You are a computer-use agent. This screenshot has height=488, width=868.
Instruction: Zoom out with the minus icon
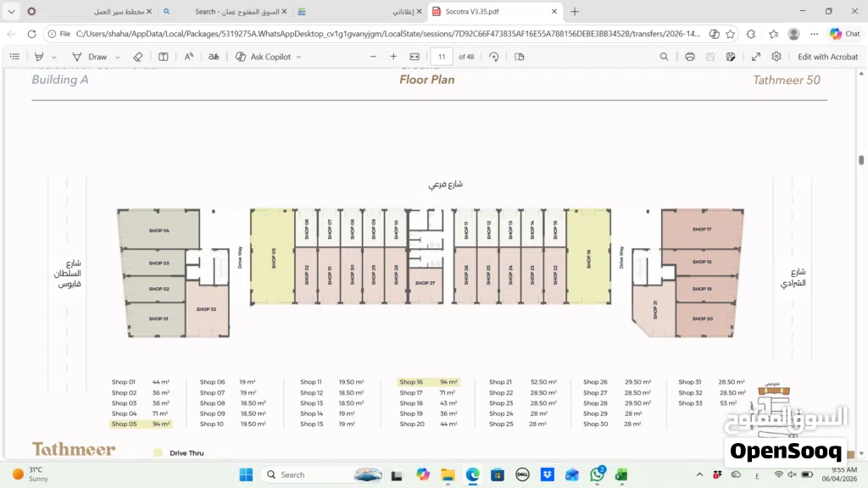coord(373,57)
